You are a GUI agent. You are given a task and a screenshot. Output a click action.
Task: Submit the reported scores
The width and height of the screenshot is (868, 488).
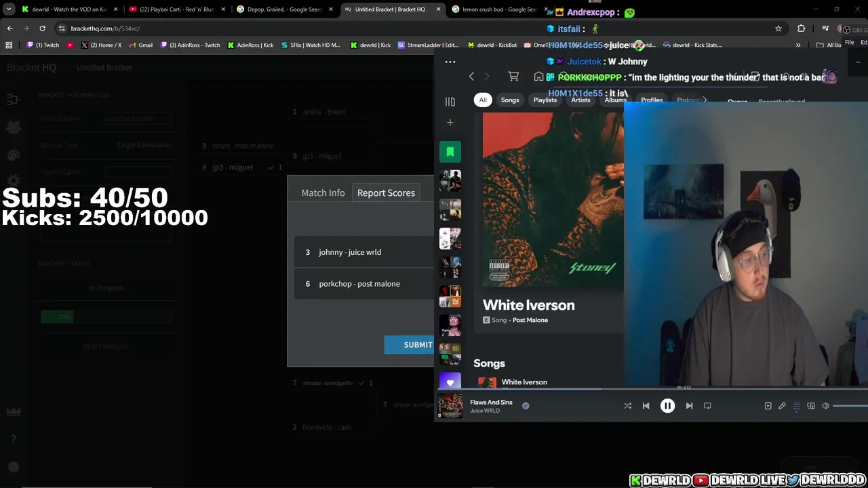point(410,344)
